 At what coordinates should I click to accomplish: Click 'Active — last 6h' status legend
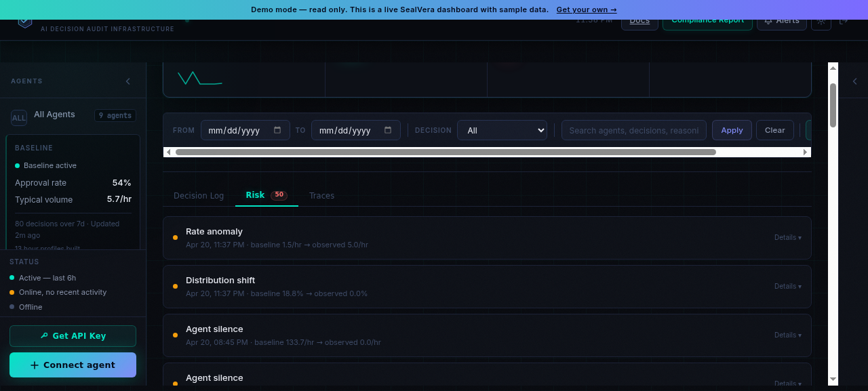click(47, 278)
